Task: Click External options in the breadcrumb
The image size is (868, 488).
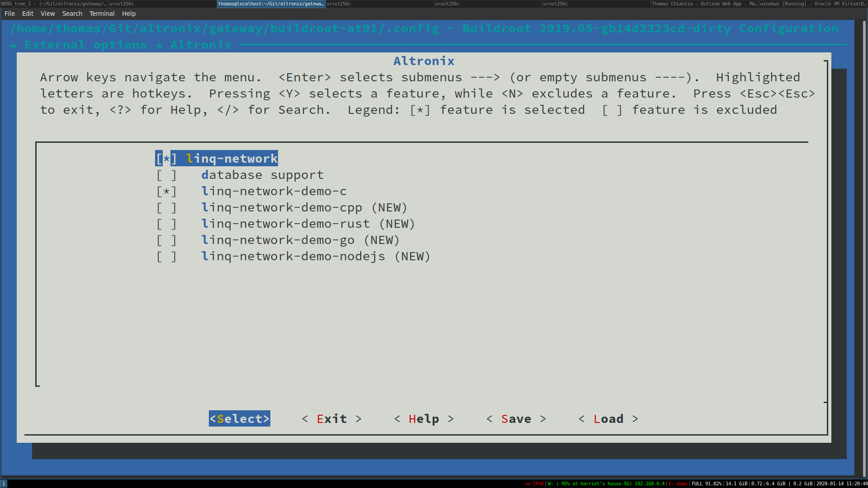Action: click(85, 45)
